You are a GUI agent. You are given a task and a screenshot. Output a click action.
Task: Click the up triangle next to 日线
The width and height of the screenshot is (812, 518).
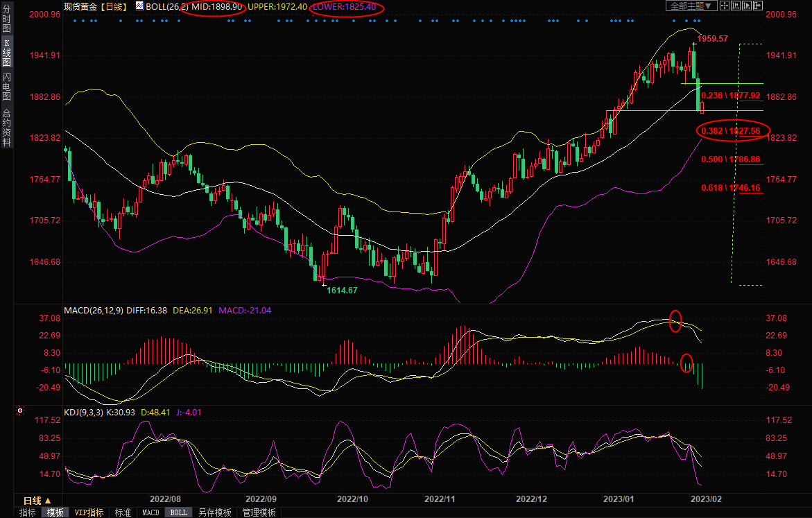pos(49,501)
